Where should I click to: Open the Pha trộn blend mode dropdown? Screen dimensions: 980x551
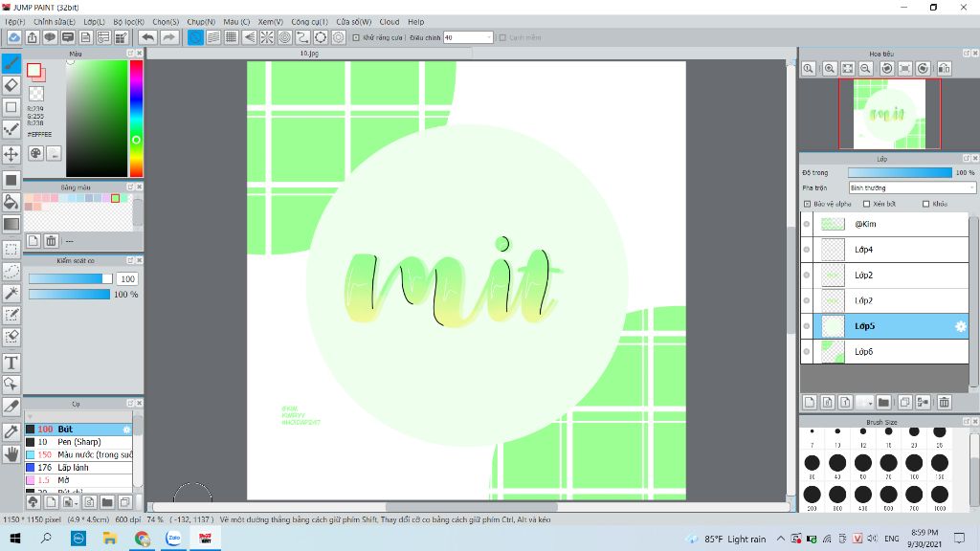[911, 187]
